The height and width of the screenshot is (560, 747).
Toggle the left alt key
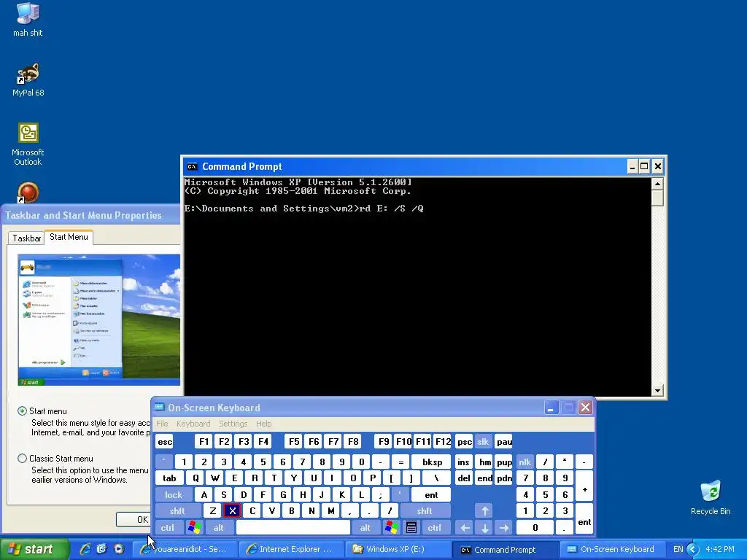(x=219, y=528)
